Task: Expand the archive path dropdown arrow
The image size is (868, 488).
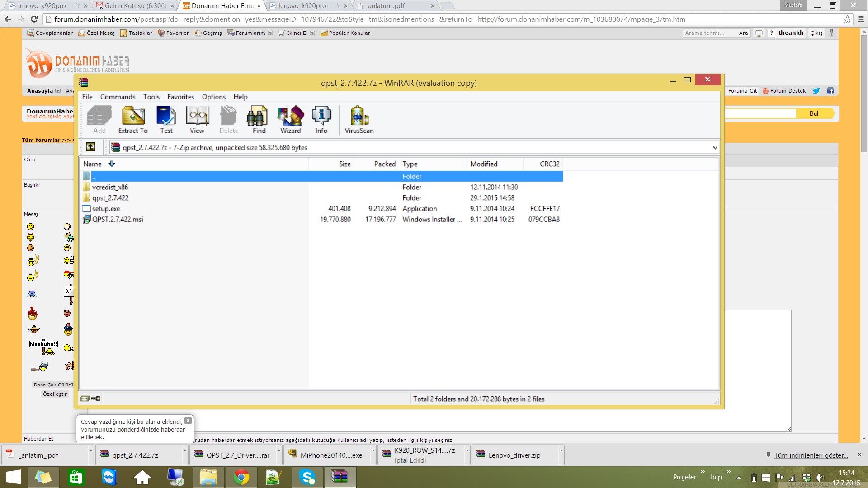Action: click(x=715, y=147)
